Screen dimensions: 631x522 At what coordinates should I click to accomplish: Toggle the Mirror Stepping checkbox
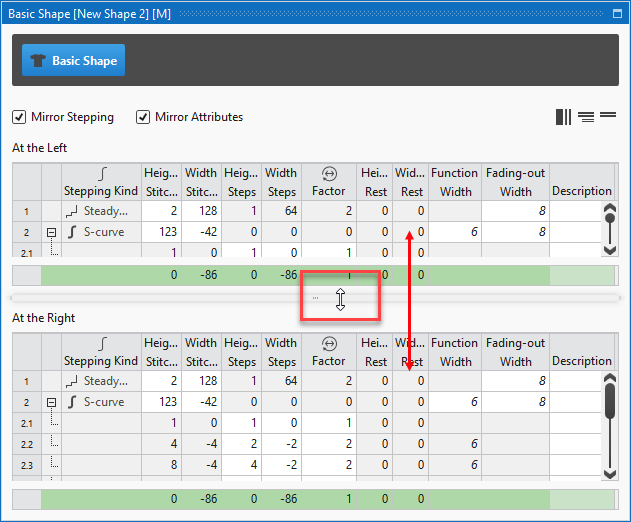[x=19, y=117]
